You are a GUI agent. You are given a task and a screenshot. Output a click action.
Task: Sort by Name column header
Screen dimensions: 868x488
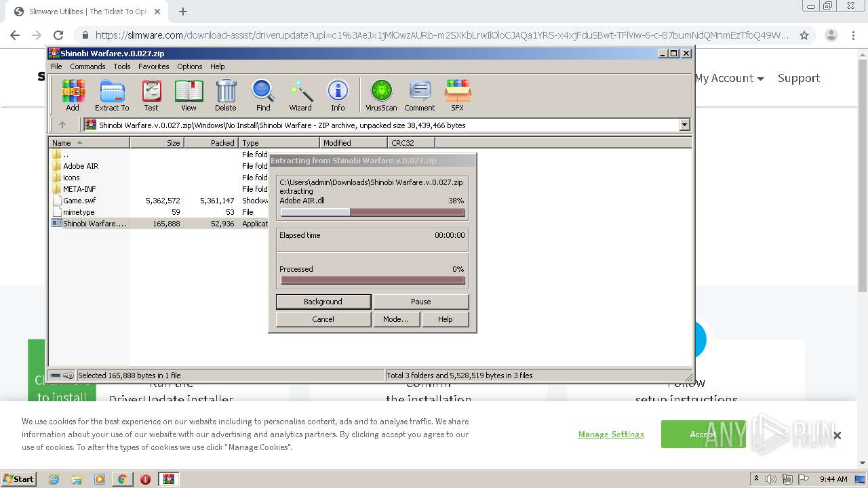click(89, 142)
